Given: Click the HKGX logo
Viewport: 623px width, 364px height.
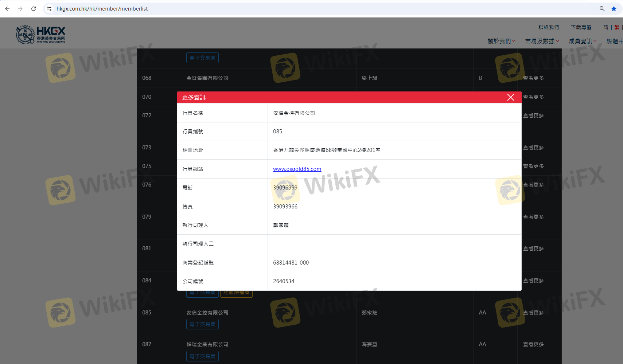Looking at the screenshot, I should pos(40,35).
